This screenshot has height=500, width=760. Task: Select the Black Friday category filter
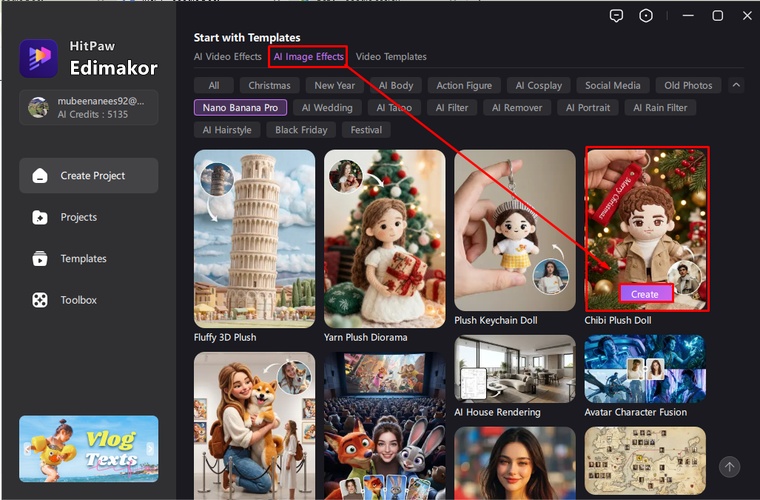point(301,130)
